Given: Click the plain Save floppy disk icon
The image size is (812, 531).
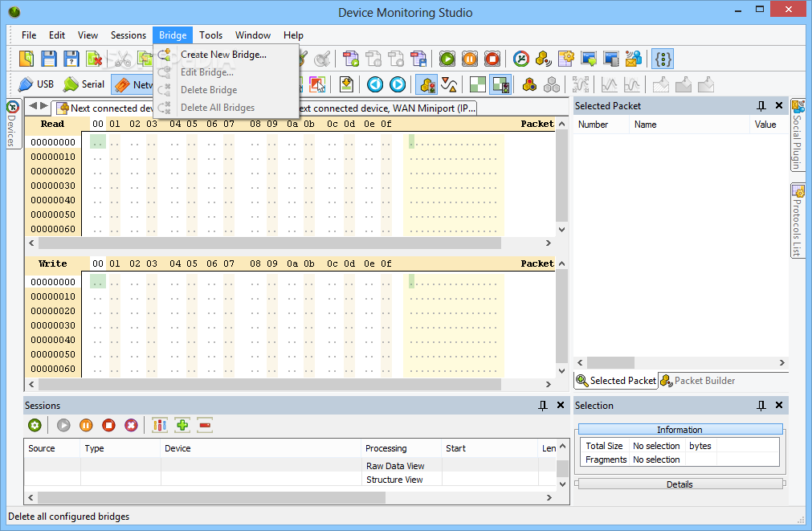Looking at the screenshot, I should pyautogui.click(x=49, y=59).
